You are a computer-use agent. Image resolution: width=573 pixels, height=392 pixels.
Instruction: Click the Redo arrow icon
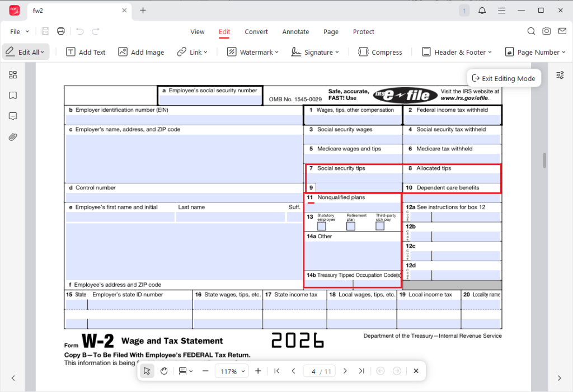click(x=95, y=31)
